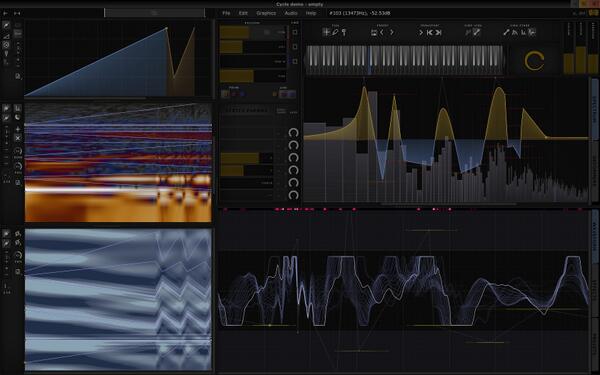Image resolution: width=600 pixels, height=375 pixels.
Task: Click the first view-vertices icon
Action: point(468,33)
